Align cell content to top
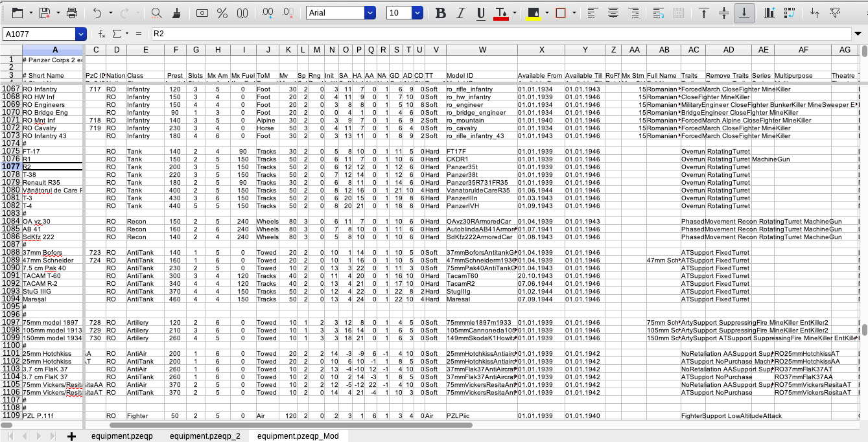This screenshot has height=442, width=868. (x=703, y=13)
